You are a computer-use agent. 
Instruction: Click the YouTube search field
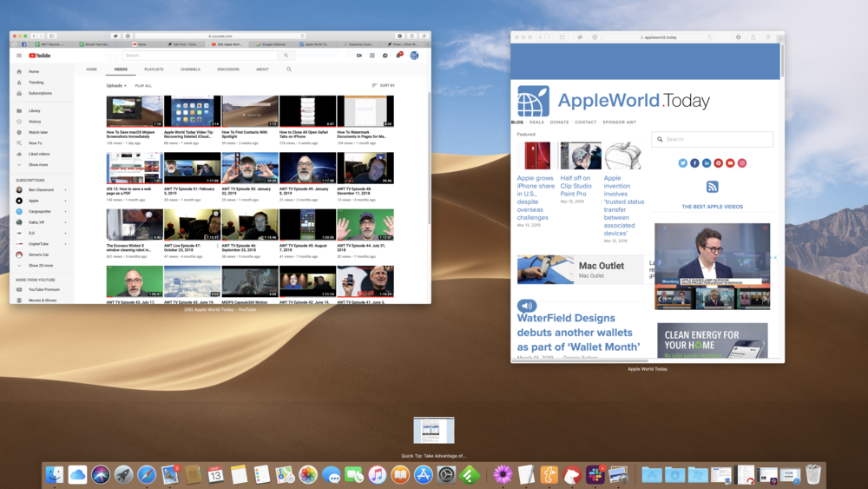[x=201, y=56]
